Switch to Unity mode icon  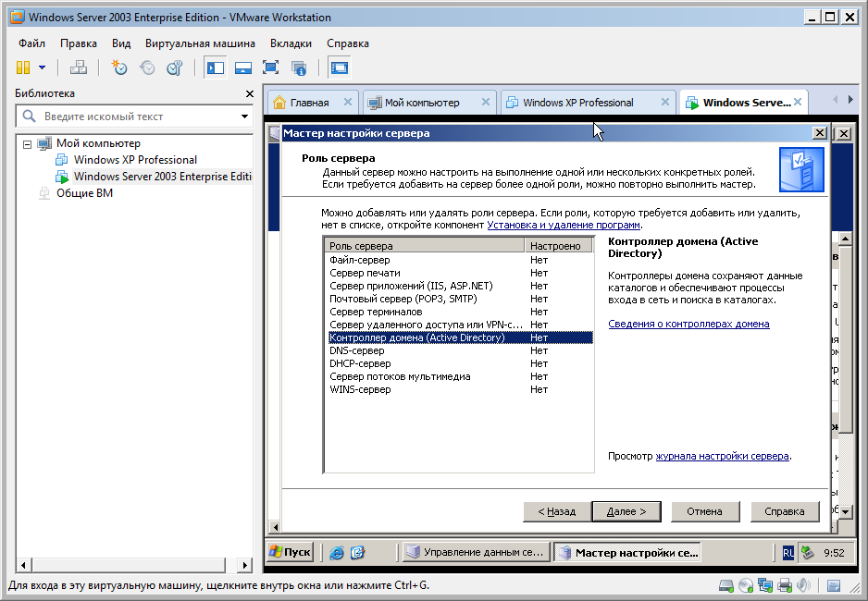pyautogui.click(x=298, y=67)
